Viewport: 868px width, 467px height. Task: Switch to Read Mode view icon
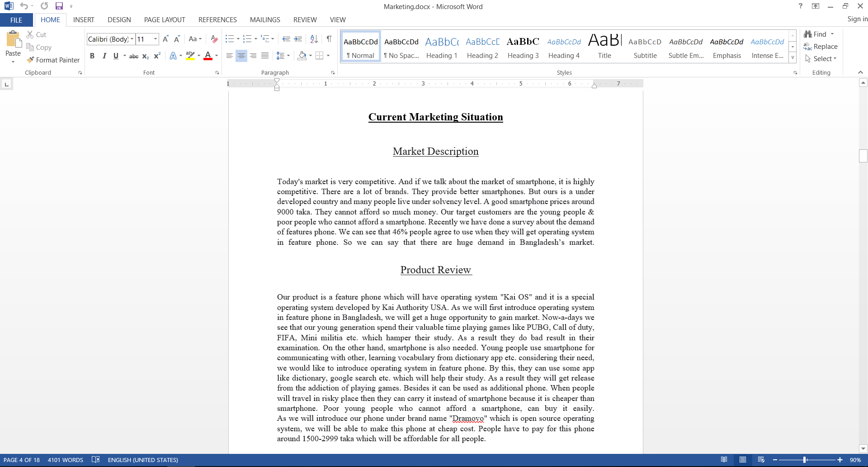point(724,460)
